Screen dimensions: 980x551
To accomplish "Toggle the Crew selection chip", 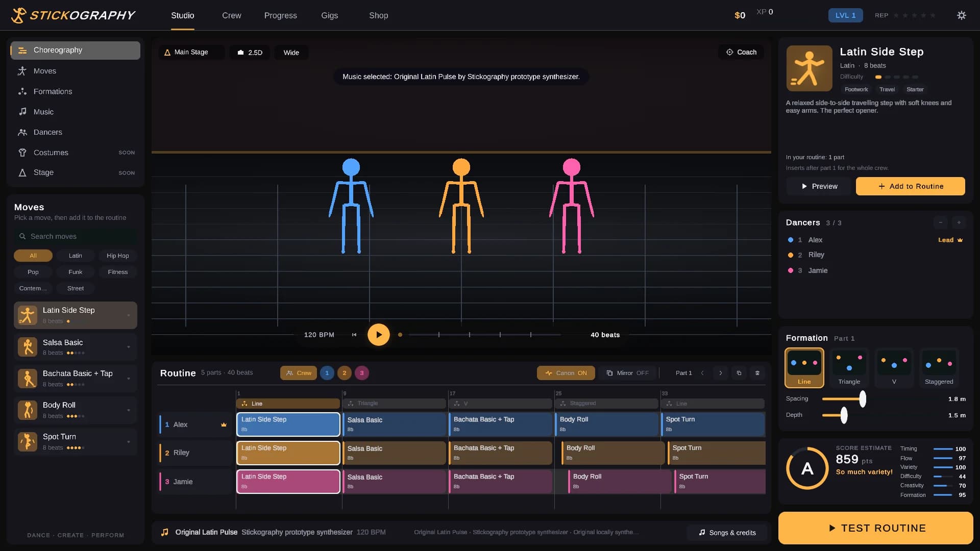I will point(299,373).
